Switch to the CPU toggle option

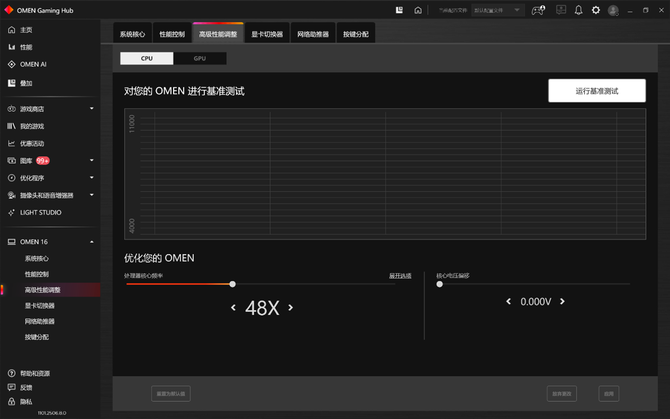147,59
